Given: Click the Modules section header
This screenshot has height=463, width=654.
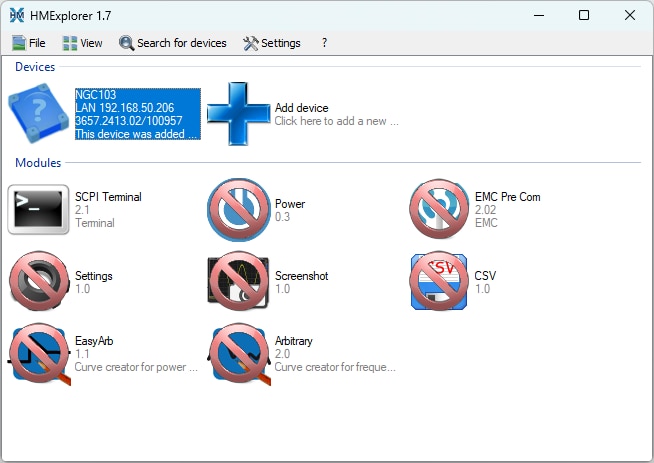Looking at the screenshot, I should coord(38,163).
